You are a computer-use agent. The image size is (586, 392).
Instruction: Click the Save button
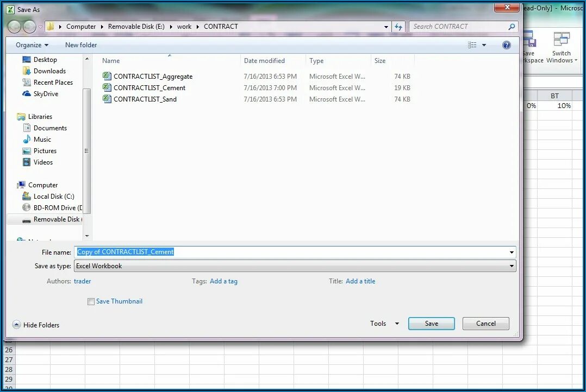point(431,324)
